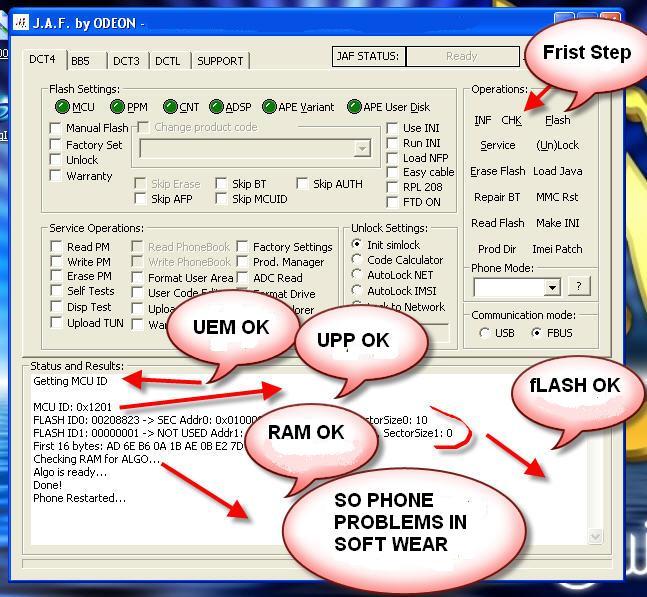
Task: Tick the Prod. Manager checkbox
Action: coord(242,262)
